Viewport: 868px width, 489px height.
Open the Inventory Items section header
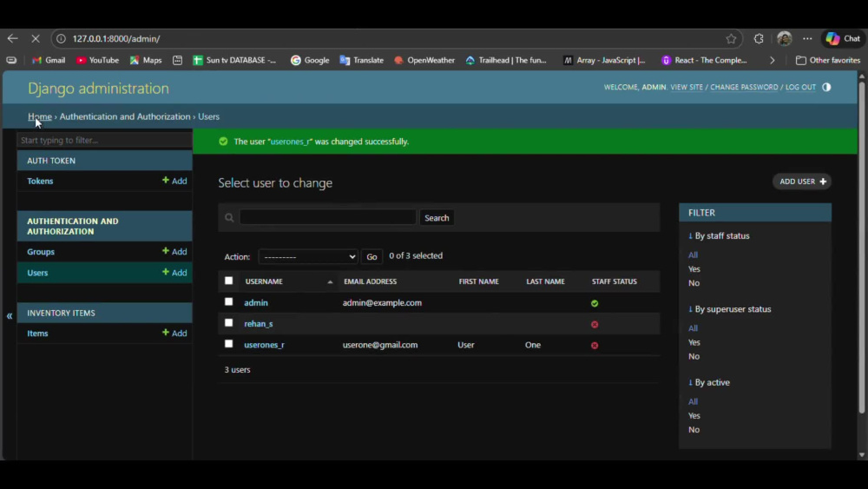tap(61, 313)
